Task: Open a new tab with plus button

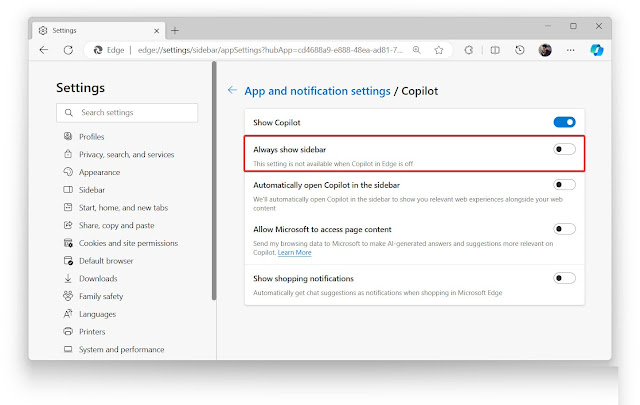Action: click(175, 31)
